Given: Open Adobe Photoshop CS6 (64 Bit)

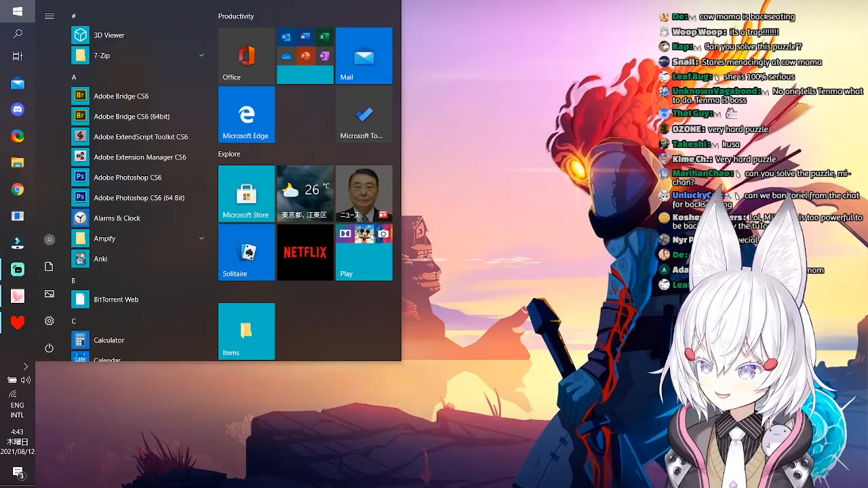Looking at the screenshot, I should pyautogui.click(x=139, y=198).
